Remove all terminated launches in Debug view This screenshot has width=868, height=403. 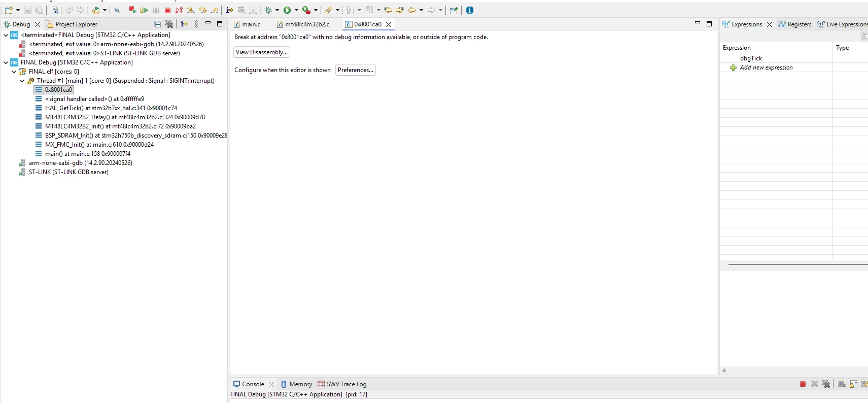169,24
